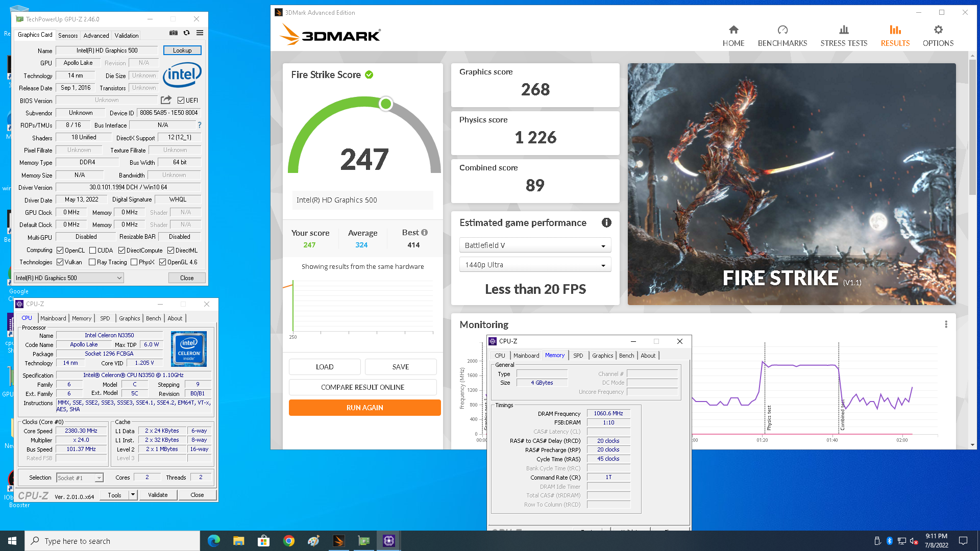
Task: Click the Windows search box
Action: pos(112,541)
